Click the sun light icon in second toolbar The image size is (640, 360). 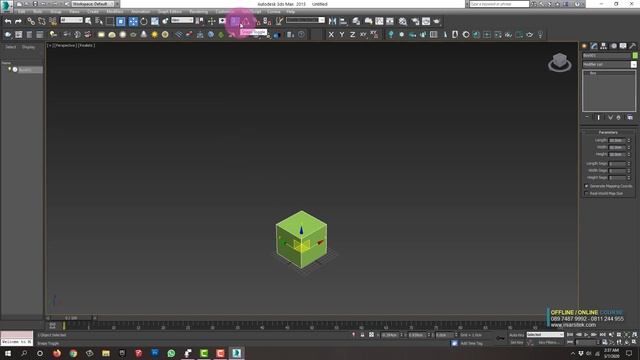154,35
